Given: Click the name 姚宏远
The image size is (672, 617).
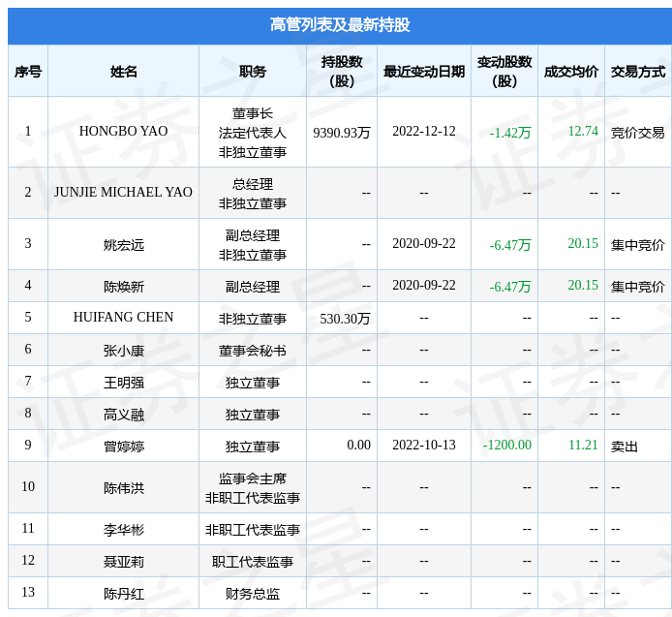Looking at the screenshot, I should click(123, 245).
